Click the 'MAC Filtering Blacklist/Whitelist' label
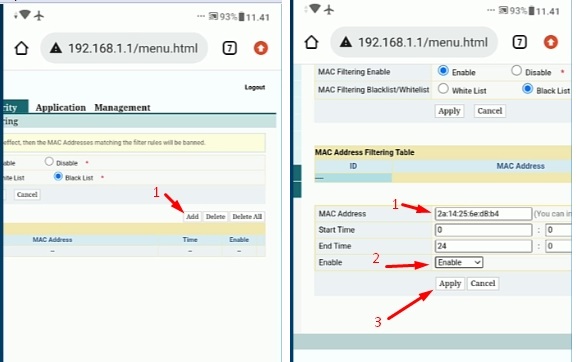This screenshot has height=362, width=578. click(x=373, y=90)
